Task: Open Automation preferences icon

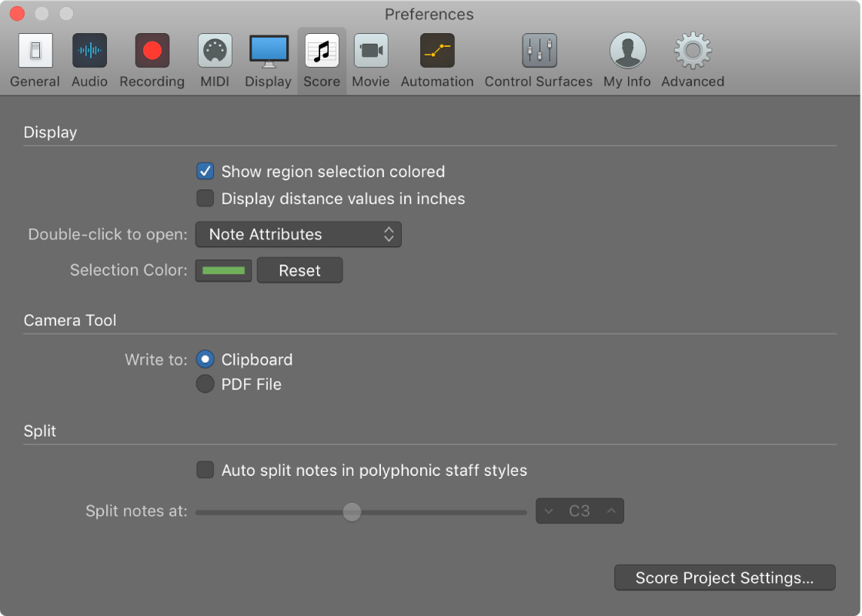Action: 436,52
